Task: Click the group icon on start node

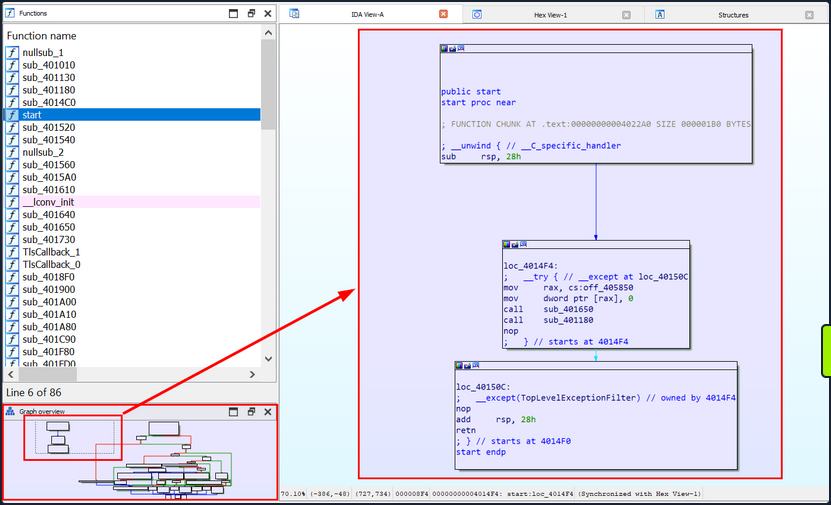Action: pos(461,48)
